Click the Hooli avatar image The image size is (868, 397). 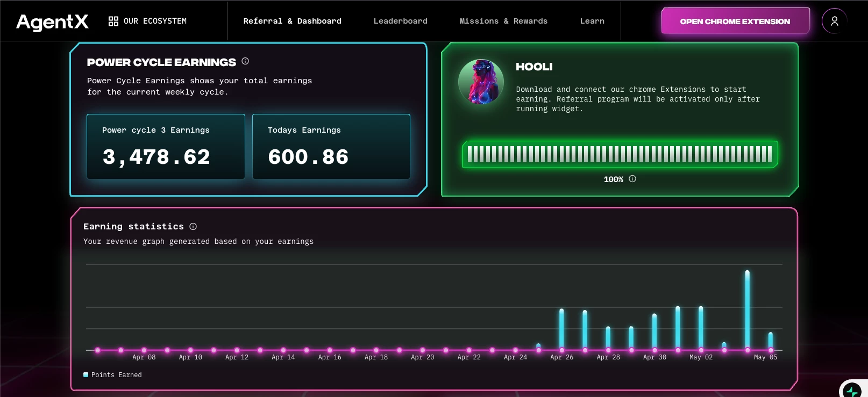[481, 82]
